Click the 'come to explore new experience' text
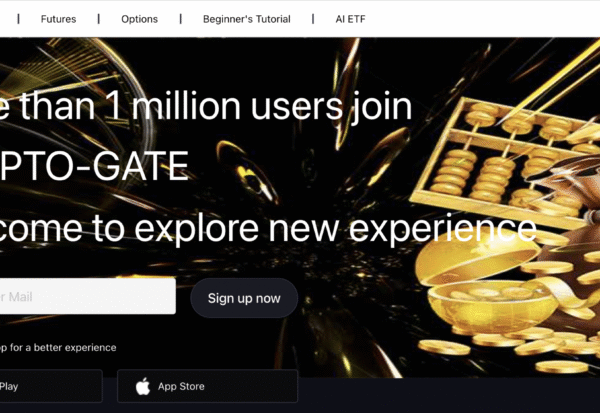The width and height of the screenshot is (600, 413). point(268,229)
